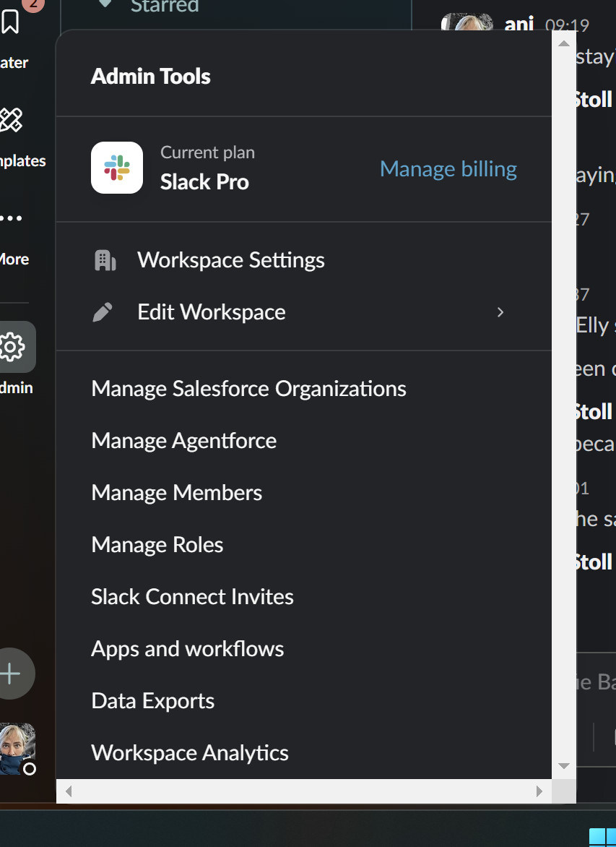The width and height of the screenshot is (616, 847).
Task: Click the Slack Pro plan name
Action: [x=204, y=182]
